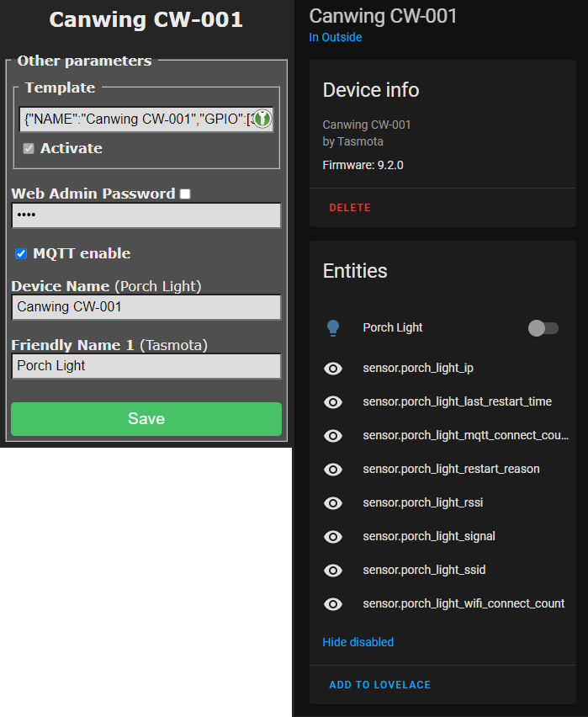The width and height of the screenshot is (588, 717).
Task: Click the Friendly Name 1 input field
Action: tap(146, 366)
